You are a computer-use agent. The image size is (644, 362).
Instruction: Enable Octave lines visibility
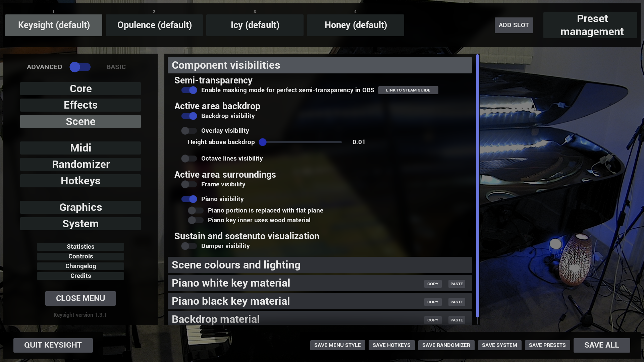pos(189,159)
